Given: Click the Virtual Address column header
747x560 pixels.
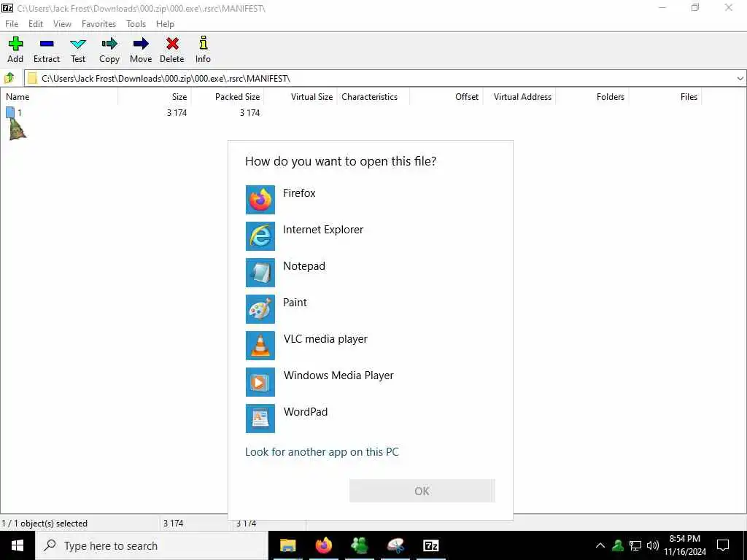Looking at the screenshot, I should (x=519, y=97).
